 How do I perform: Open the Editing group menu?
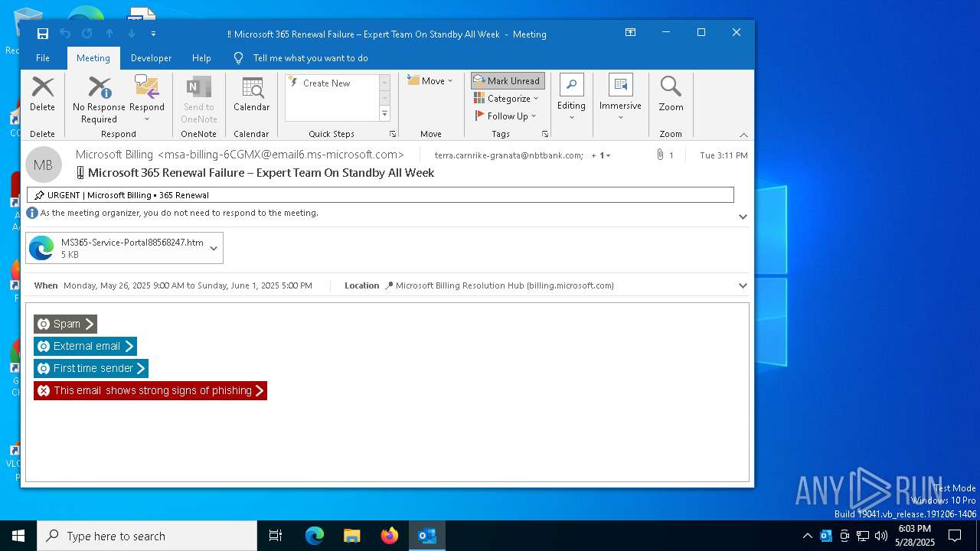tap(571, 97)
